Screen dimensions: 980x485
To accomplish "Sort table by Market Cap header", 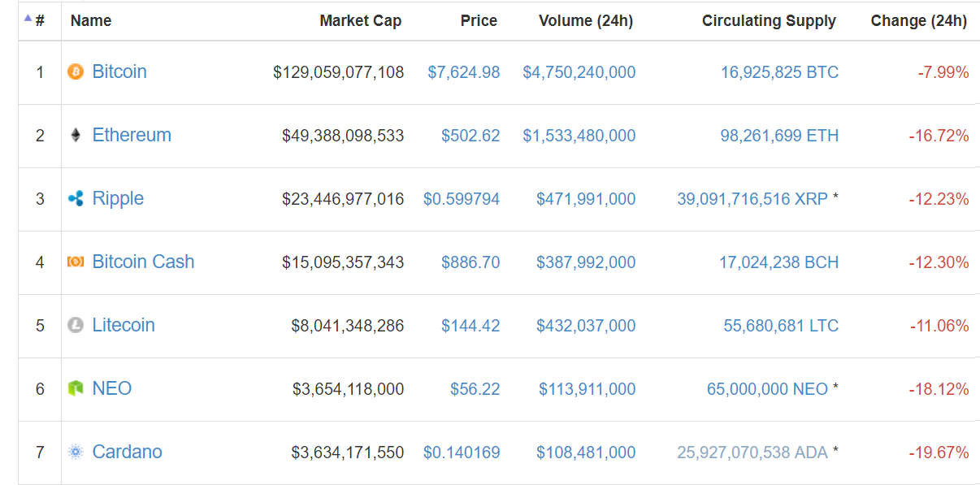I will click(360, 21).
